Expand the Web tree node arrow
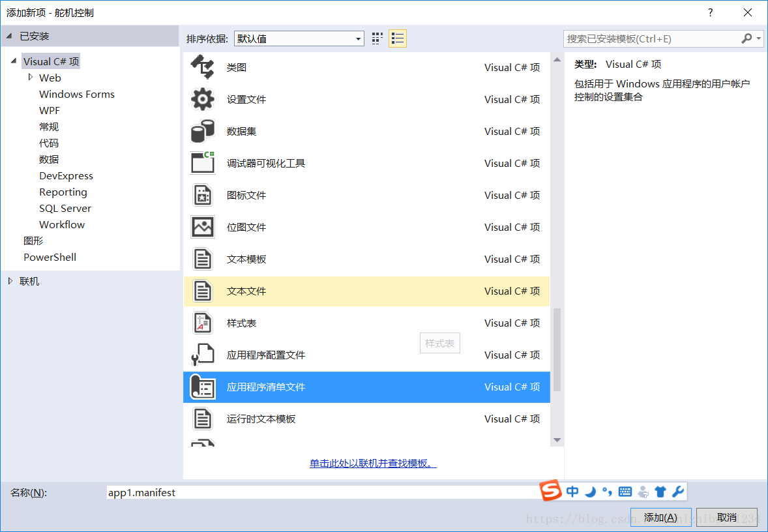The height and width of the screenshot is (532, 768). (31, 78)
